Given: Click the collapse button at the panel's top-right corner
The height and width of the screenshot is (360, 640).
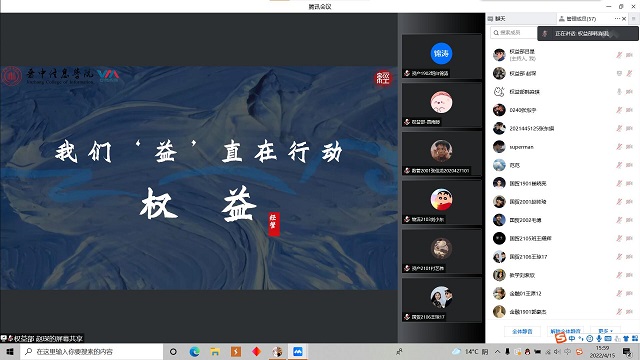Looking at the screenshot, I should tap(634, 19).
